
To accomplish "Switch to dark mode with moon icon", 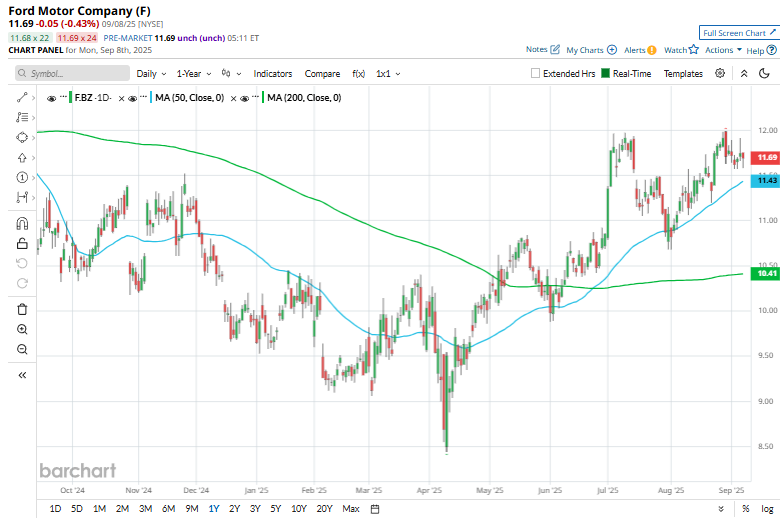I will pos(765,73).
